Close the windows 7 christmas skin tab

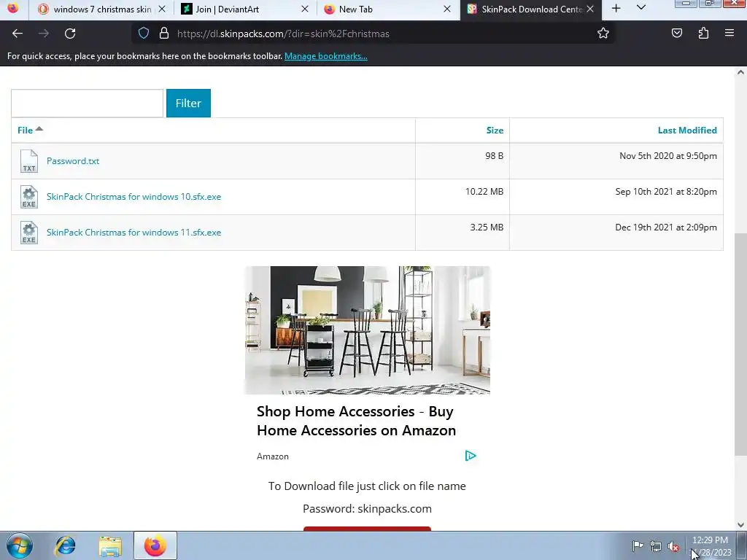162,9
